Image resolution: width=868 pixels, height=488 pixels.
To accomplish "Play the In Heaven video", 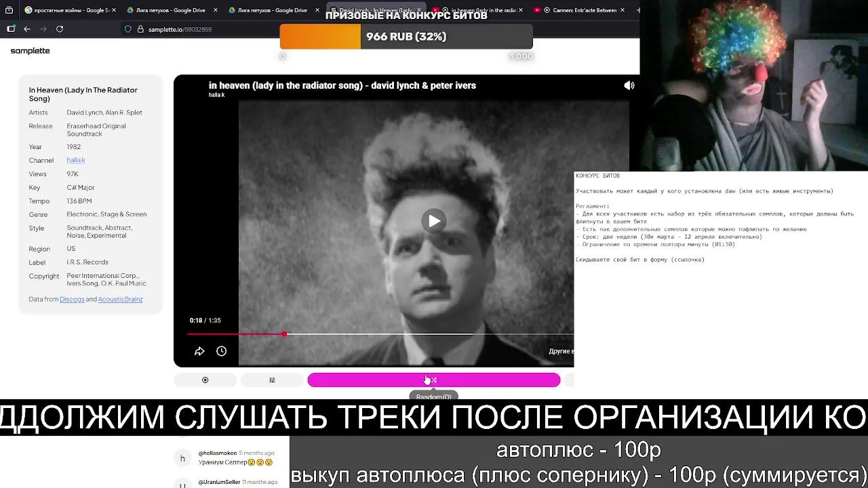I will coord(434,221).
